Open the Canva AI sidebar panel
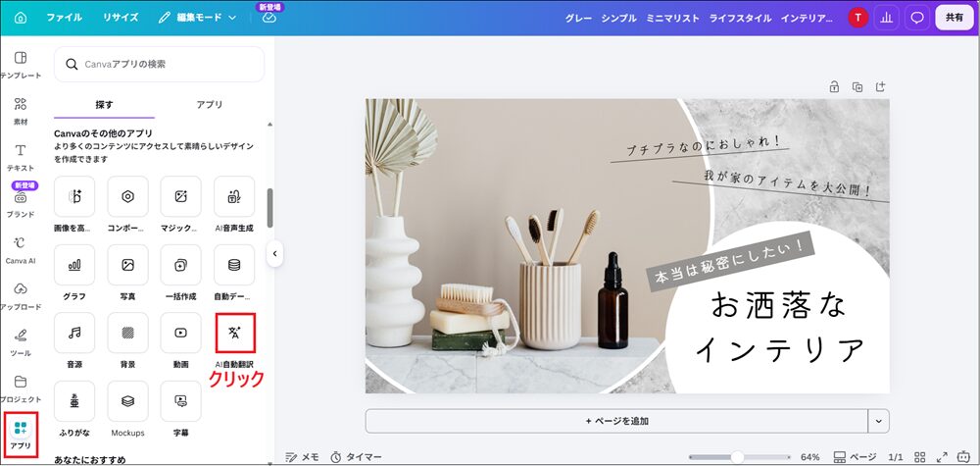 (x=21, y=250)
